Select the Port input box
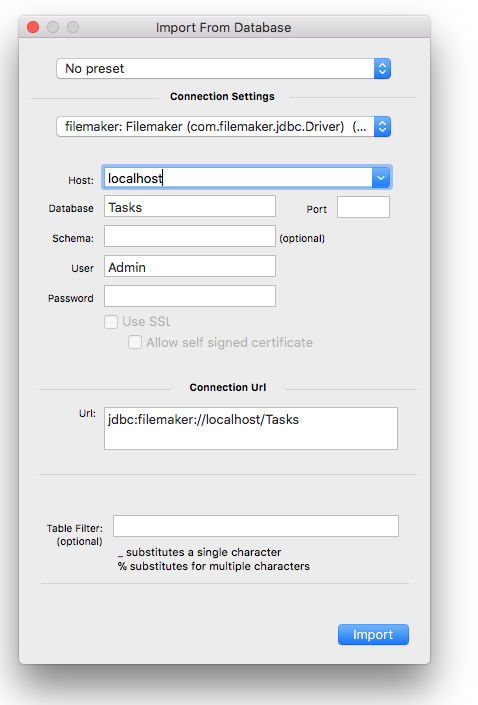This screenshot has height=705, width=478. pyautogui.click(x=363, y=207)
